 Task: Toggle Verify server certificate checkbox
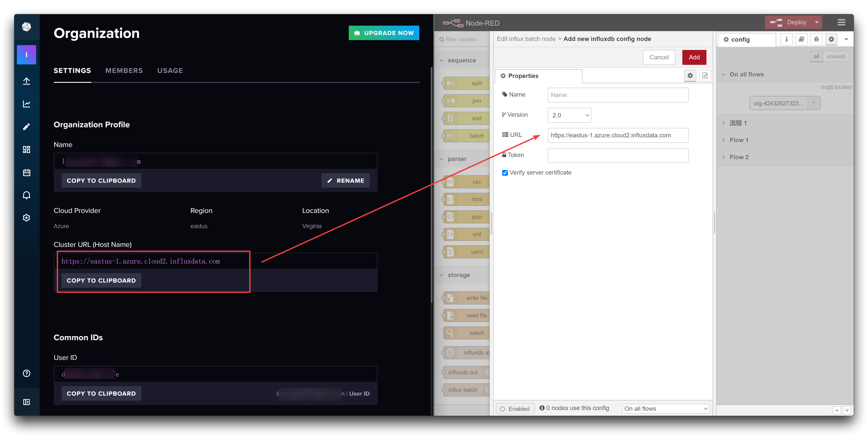click(x=505, y=173)
